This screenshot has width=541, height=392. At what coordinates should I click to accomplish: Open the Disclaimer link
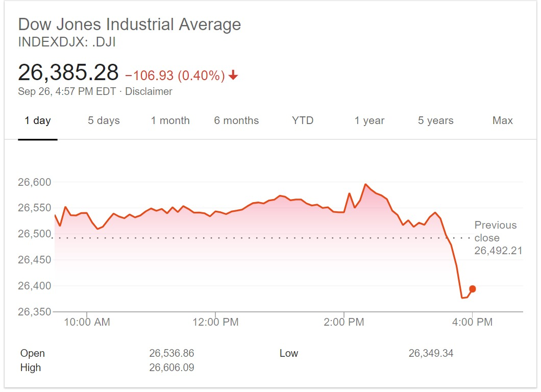point(149,92)
